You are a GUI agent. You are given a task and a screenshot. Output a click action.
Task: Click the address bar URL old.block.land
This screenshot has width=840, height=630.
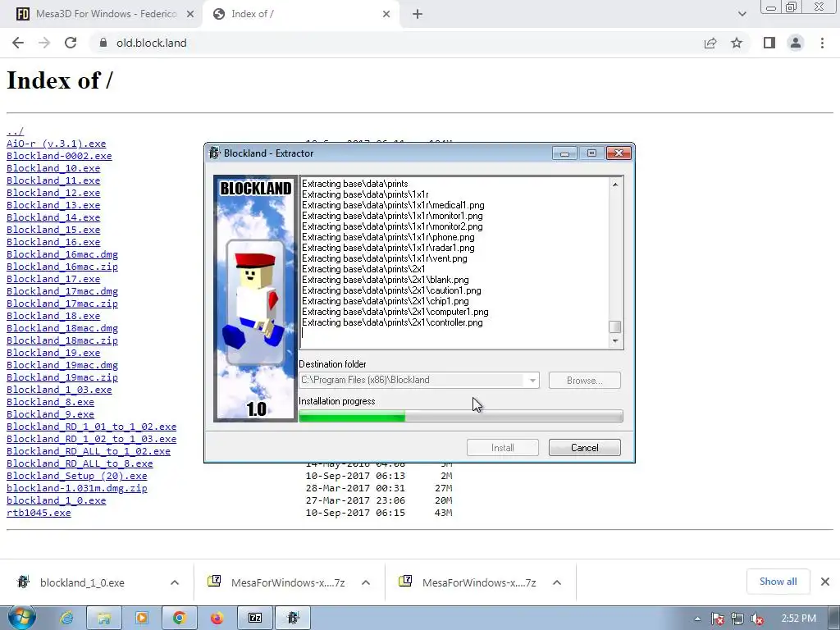pos(152,43)
